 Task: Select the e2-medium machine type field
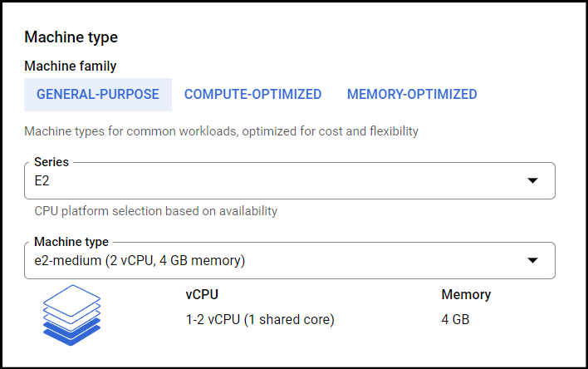coord(290,260)
